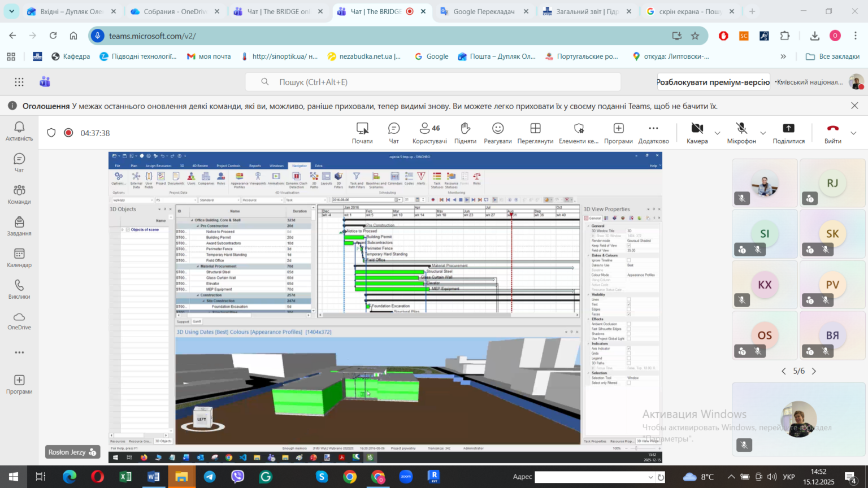This screenshot has width=868, height=488.
Task: Open OneDrive from Teams sidebar
Action: pyautogui.click(x=19, y=321)
